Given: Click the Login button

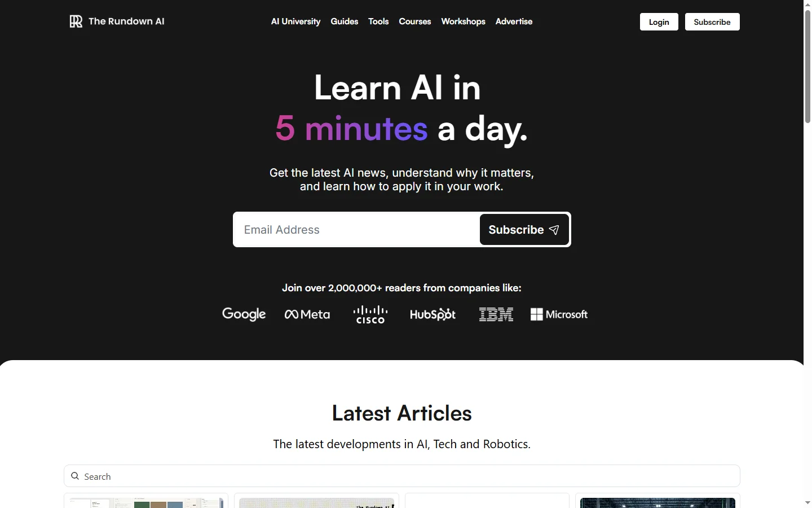Looking at the screenshot, I should pyautogui.click(x=659, y=22).
